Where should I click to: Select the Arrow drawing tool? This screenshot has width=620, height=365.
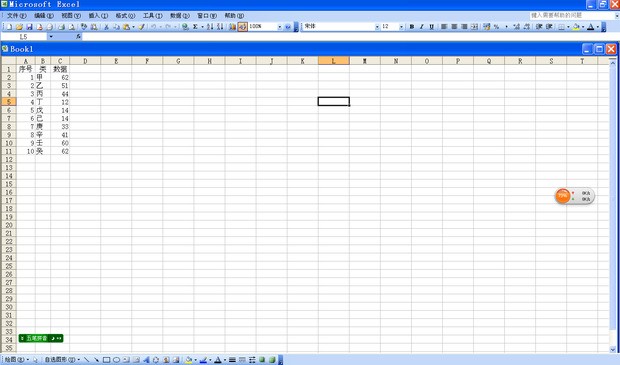point(96,360)
